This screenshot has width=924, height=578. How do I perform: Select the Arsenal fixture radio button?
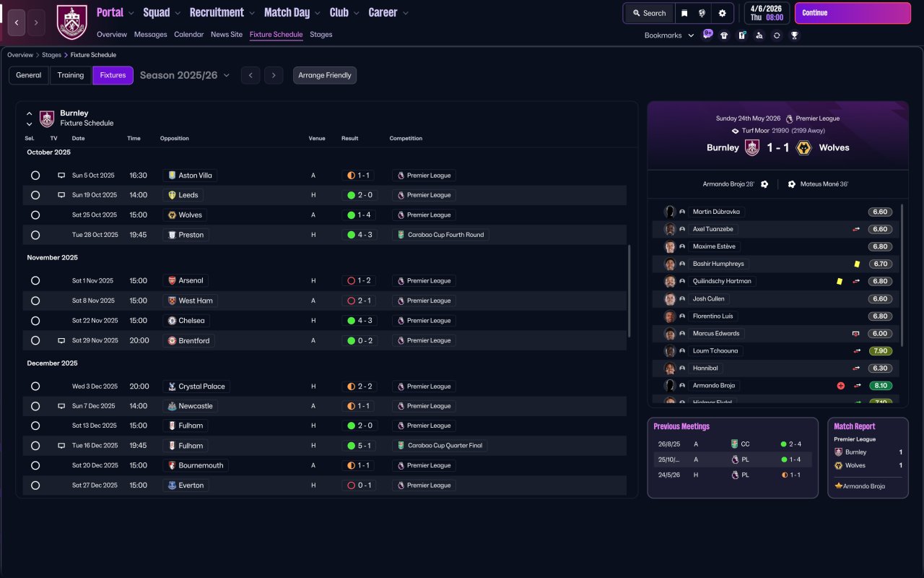[35, 280]
